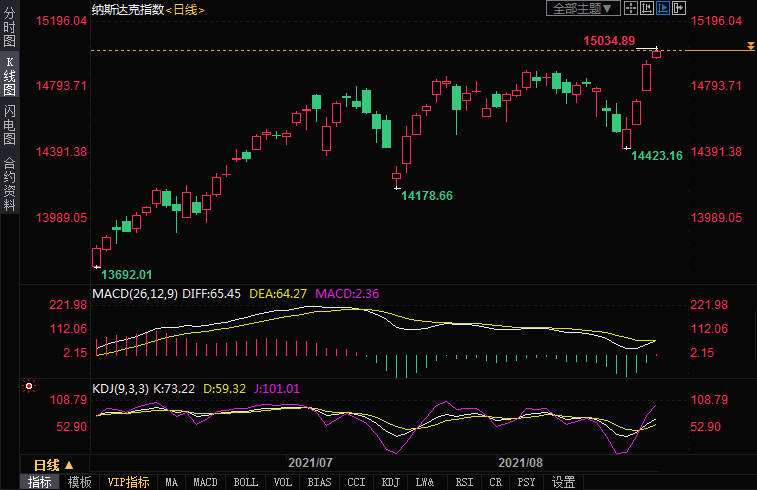This screenshot has width=757, height=490.
Task: Click the <日线> period label in chart title
Action: click(x=185, y=9)
